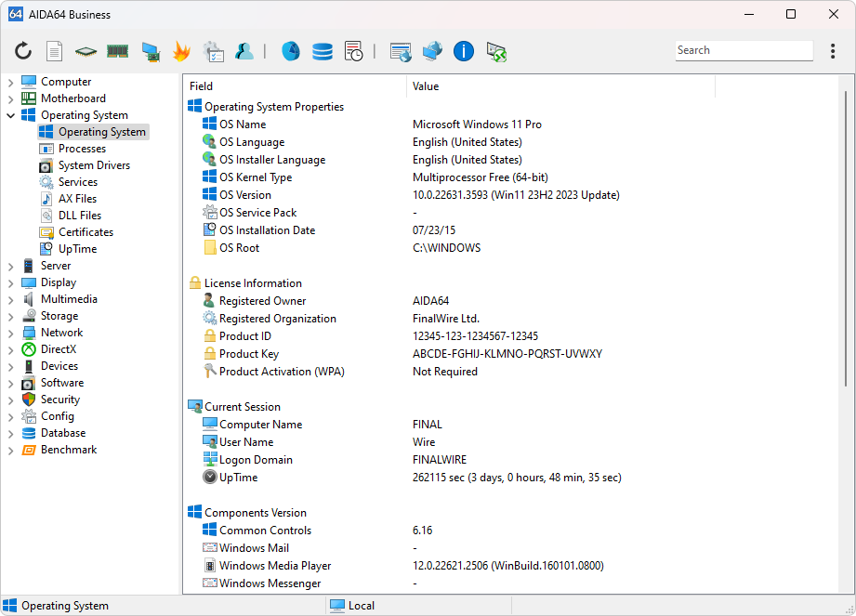Click the memory module toolbar icon

click(117, 51)
